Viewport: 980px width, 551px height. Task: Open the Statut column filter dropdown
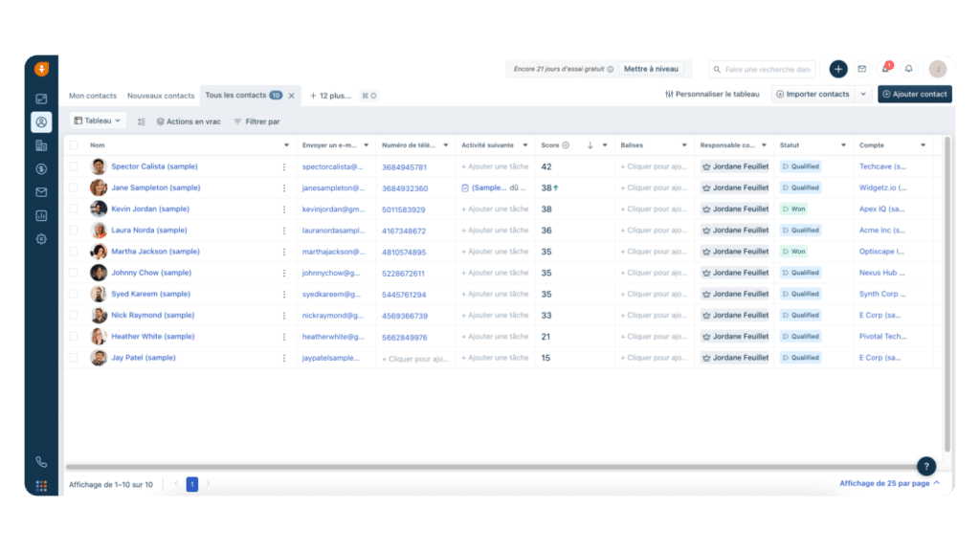click(841, 144)
